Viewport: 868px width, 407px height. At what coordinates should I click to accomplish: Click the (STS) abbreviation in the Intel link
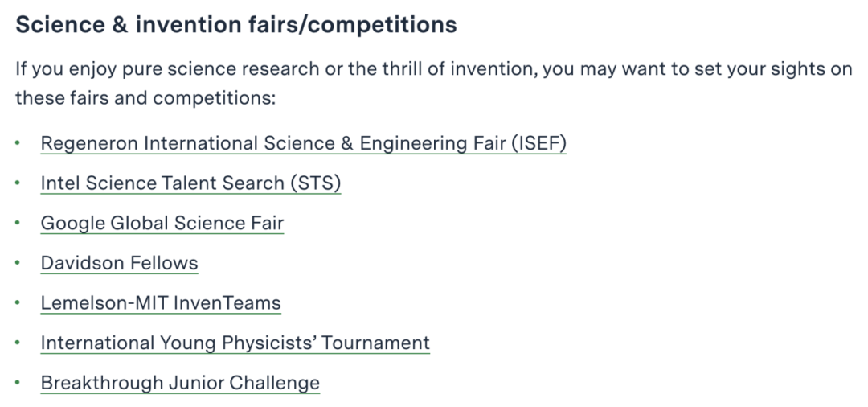pyautogui.click(x=316, y=183)
